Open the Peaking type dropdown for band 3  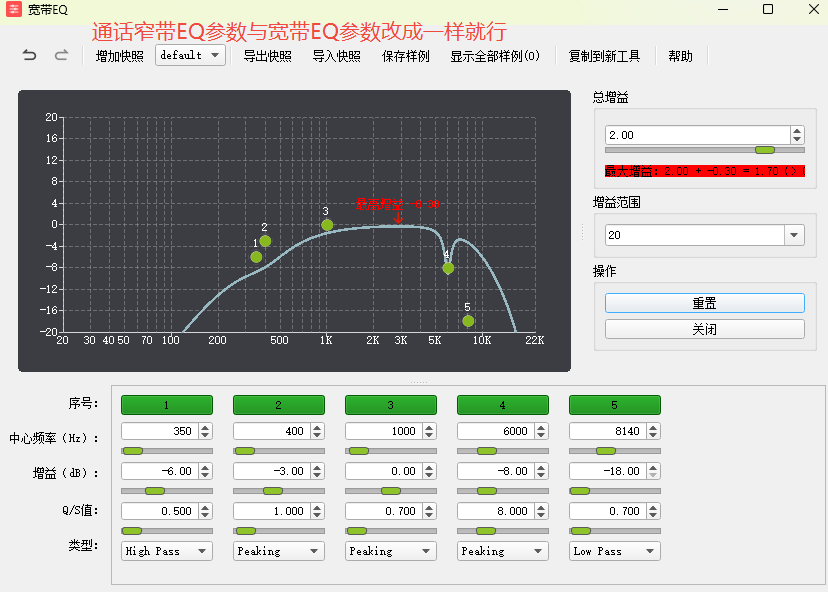pos(391,551)
